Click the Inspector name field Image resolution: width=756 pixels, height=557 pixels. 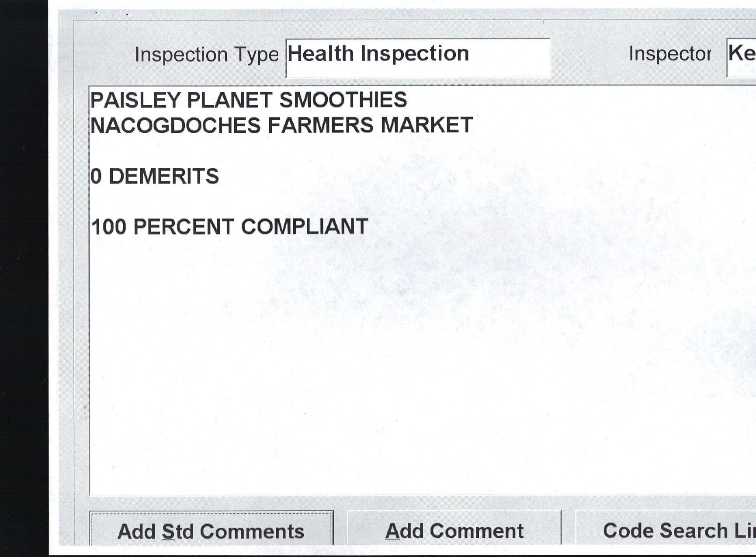click(742, 57)
